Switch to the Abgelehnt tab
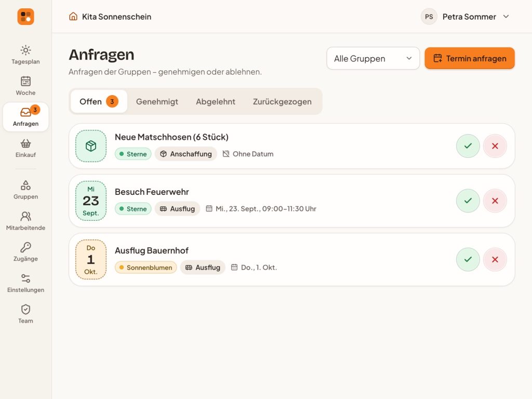This screenshot has height=399, width=532. click(x=216, y=101)
